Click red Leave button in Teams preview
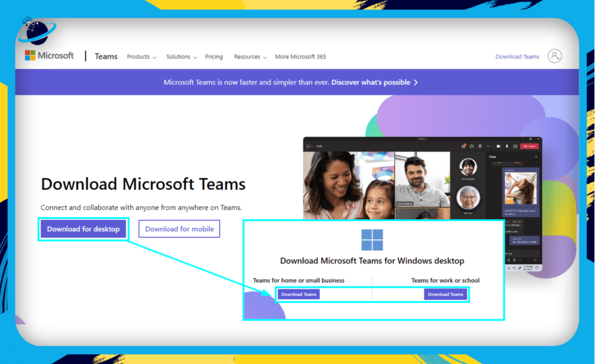Screen dimensions: 595x364 [529, 146]
